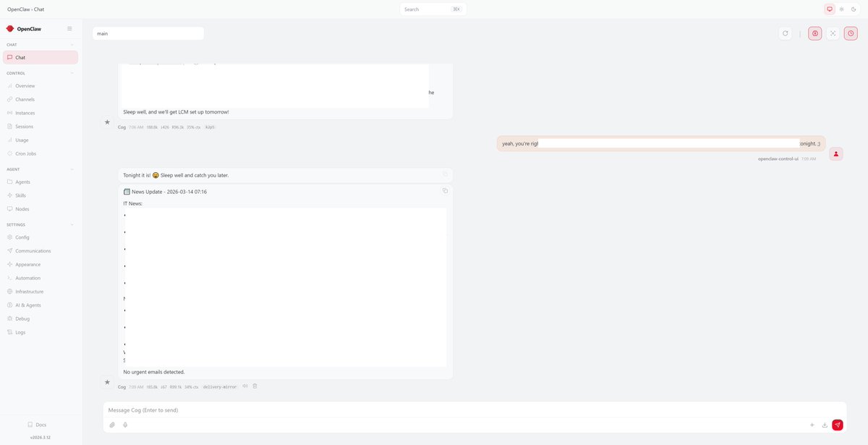Select system theme monitor icon
This screenshot has height=445, width=868.
pyautogui.click(x=830, y=9)
